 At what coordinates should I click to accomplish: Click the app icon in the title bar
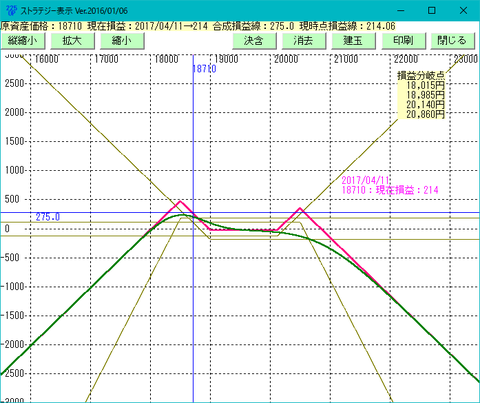pos(11,11)
